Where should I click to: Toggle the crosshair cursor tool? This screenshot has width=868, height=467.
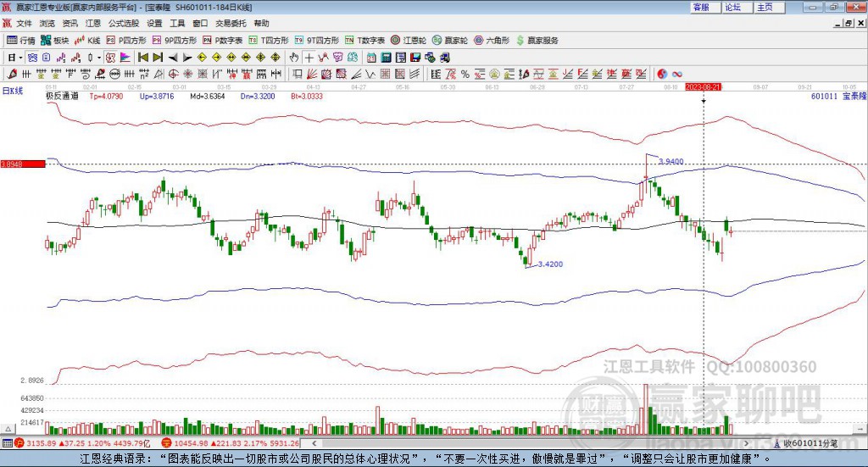point(309,58)
